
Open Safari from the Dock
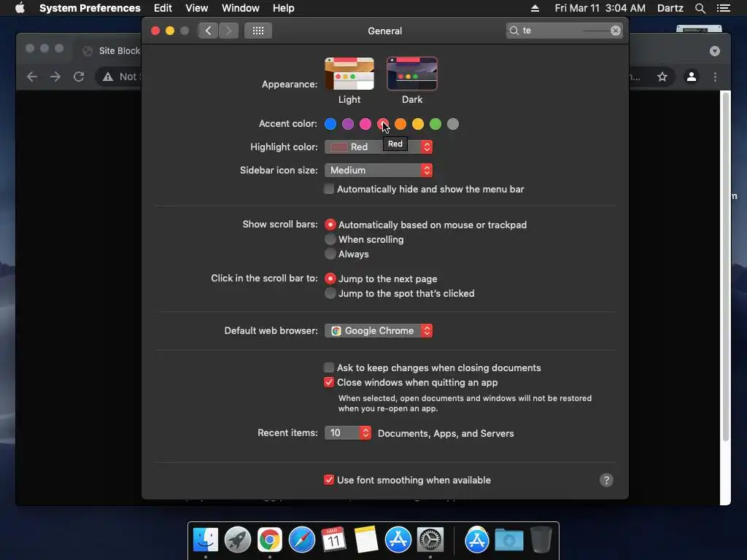pyautogui.click(x=301, y=540)
